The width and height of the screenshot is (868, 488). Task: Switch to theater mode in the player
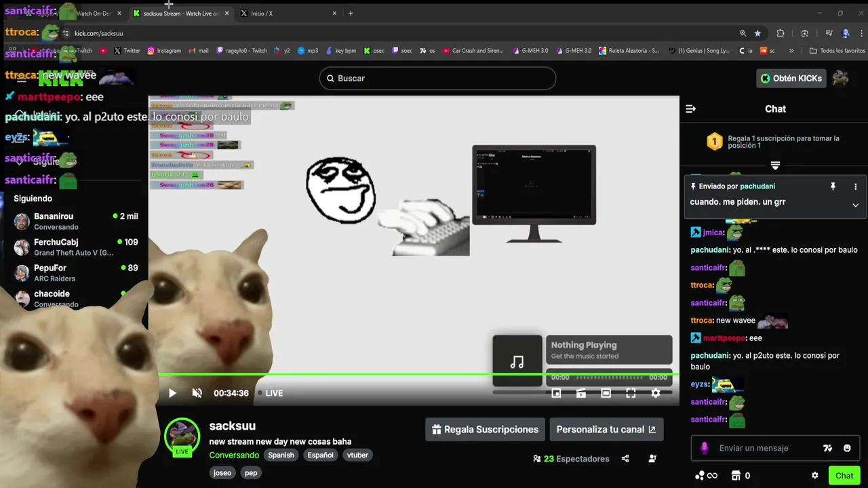click(x=606, y=393)
